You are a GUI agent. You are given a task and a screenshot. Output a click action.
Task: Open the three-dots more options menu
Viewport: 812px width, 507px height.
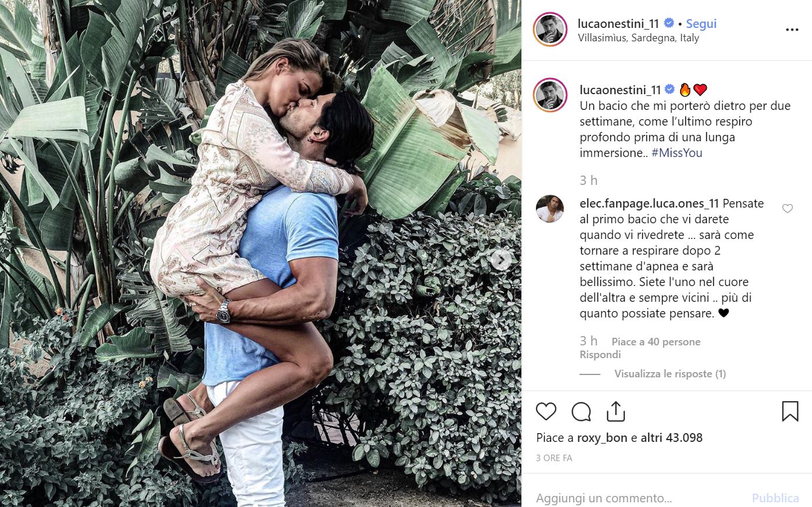[x=792, y=30]
